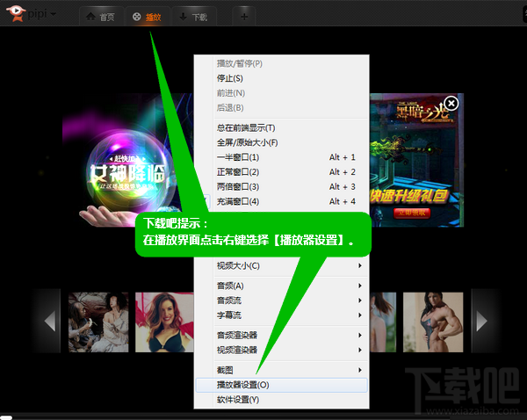Expand the 音频(A) submenu
Image resolution: width=527 pixels, height=420 pixels.
pos(281,286)
